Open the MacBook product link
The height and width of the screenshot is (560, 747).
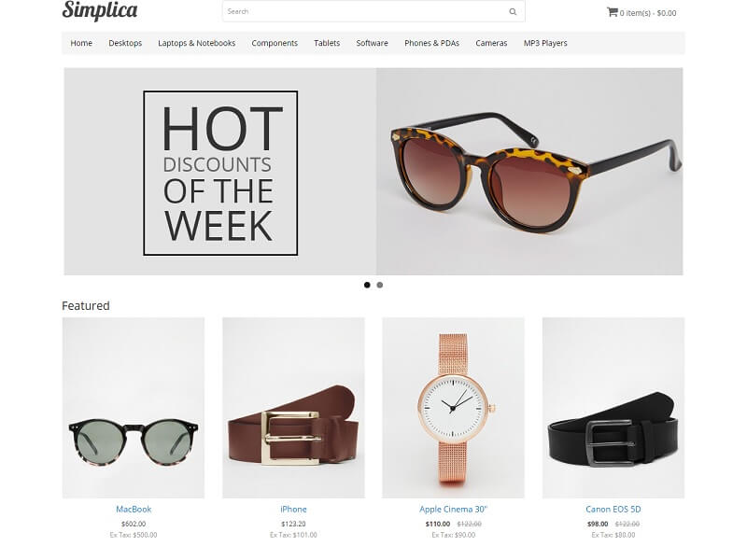[134, 509]
